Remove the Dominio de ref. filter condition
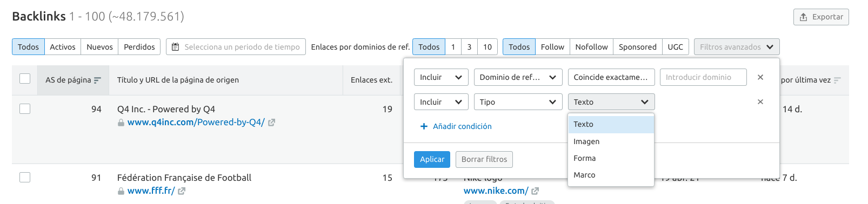The width and height of the screenshot is (868, 204). (x=760, y=77)
